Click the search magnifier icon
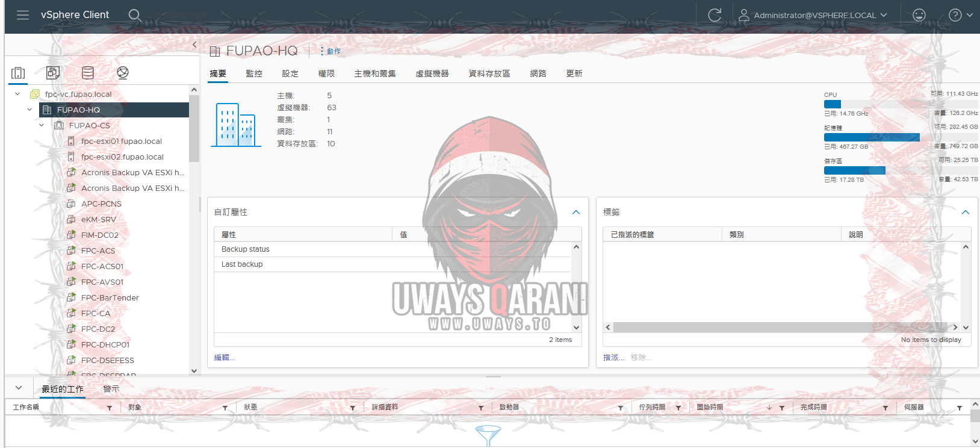The width and height of the screenshot is (980, 448). pyautogui.click(x=135, y=15)
